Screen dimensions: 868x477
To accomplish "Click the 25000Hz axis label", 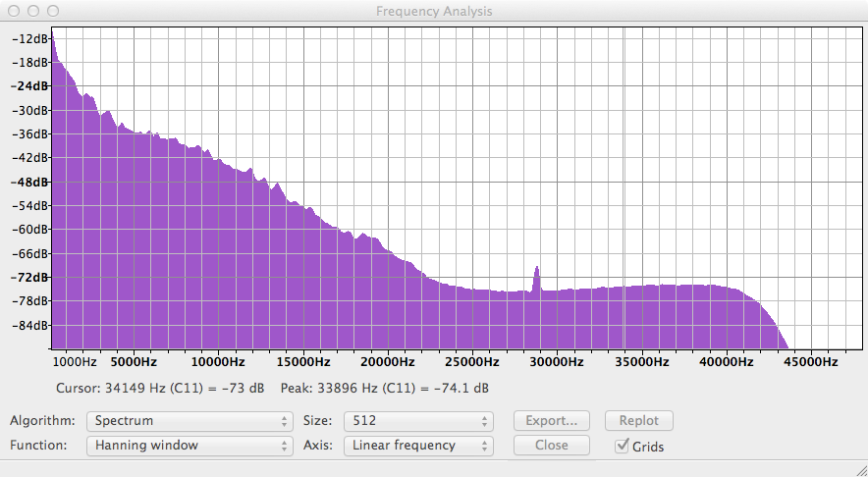I will click(472, 362).
